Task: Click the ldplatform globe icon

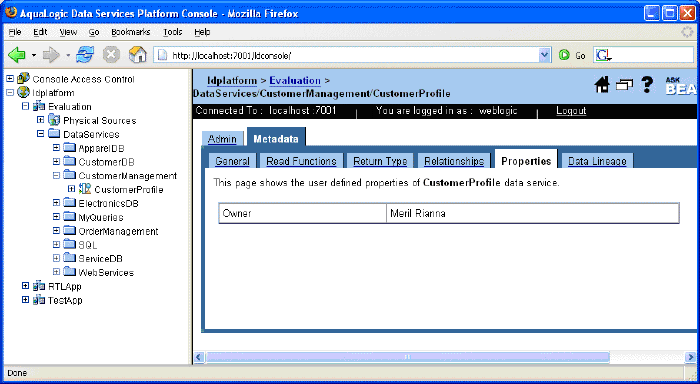Action: [x=23, y=92]
